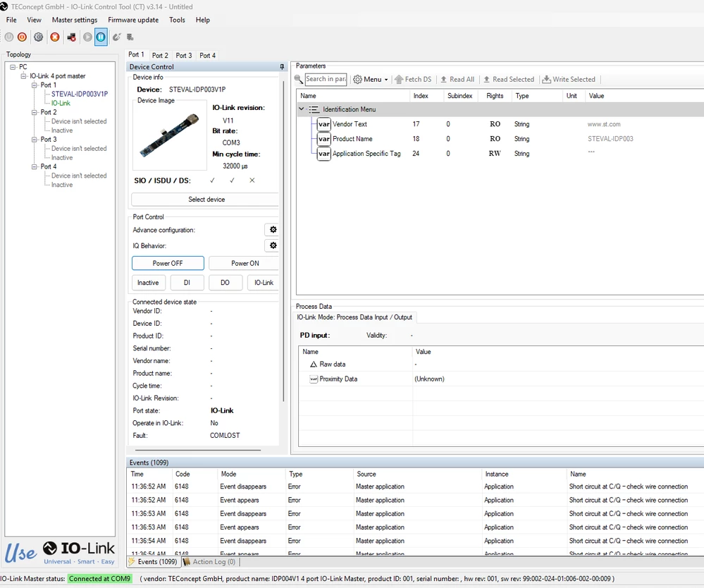Click the last grey device toolbar icon
704x588 pixels.
(x=130, y=37)
